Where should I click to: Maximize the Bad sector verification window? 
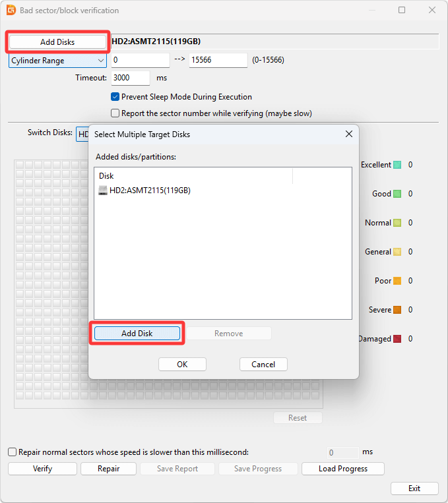402,11
